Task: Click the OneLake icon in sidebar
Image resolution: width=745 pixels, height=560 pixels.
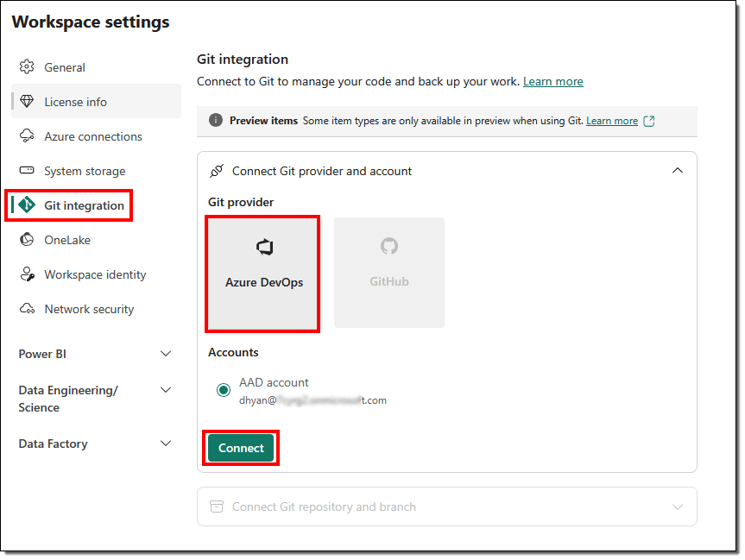Action: click(x=27, y=240)
